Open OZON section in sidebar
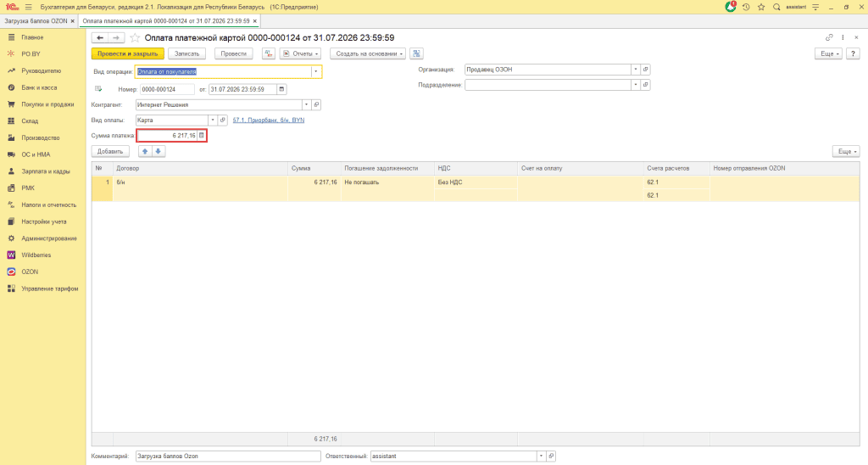The height and width of the screenshot is (465, 868). (30, 272)
